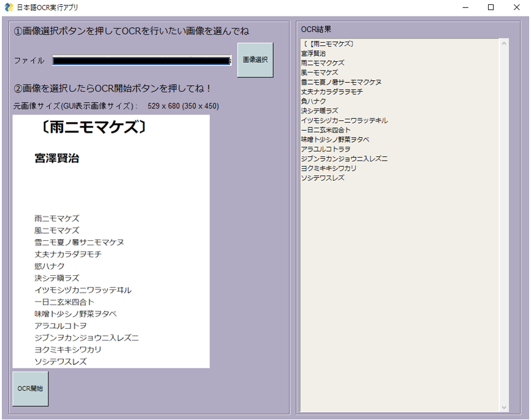Minimize the 日本語OCR実行アプリ window
The width and height of the screenshot is (531, 420).
coord(465,7)
